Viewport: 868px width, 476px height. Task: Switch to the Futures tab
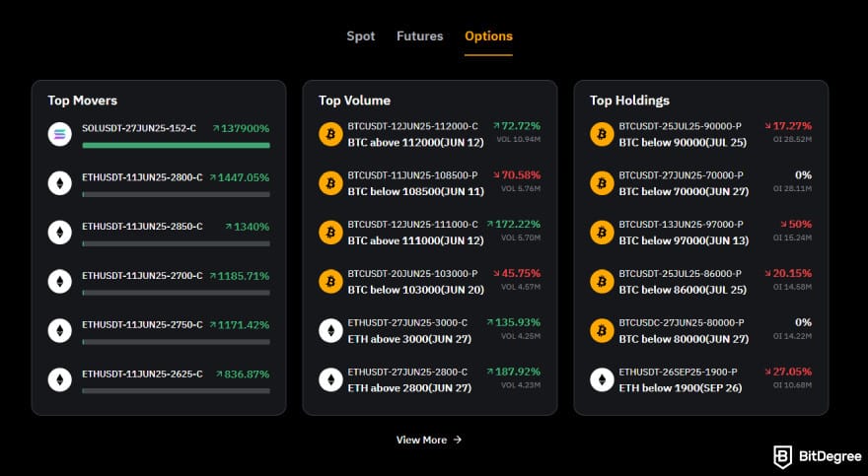point(419,36)
